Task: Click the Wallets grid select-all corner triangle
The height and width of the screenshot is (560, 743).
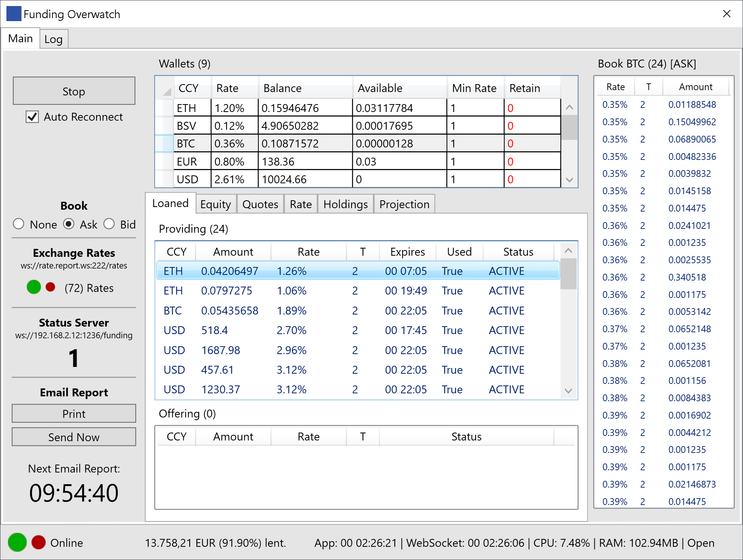Action: click(166, 91)
